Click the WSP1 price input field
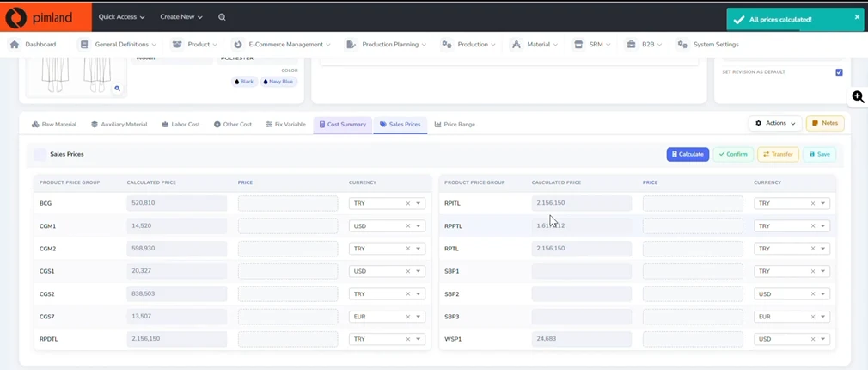Screen dimensions: 868x370 pyautogui.click(x=693, y=339)
